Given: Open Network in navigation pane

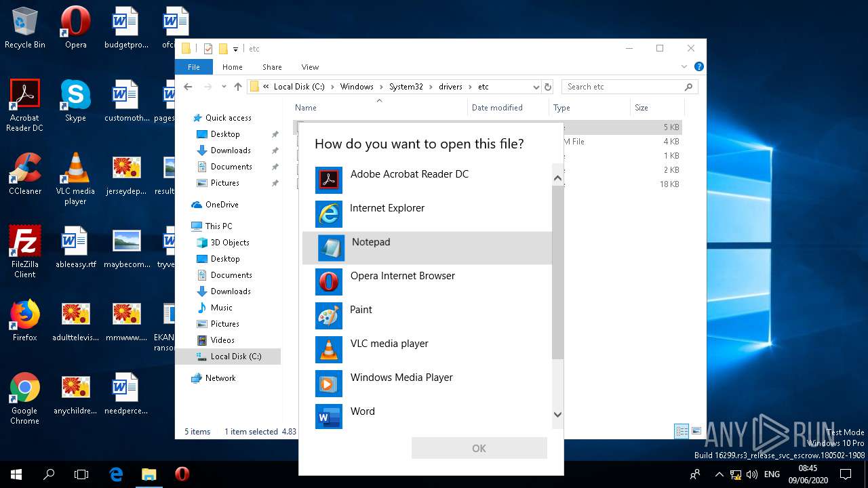Looking at the screenshot, I should [220, 378].
